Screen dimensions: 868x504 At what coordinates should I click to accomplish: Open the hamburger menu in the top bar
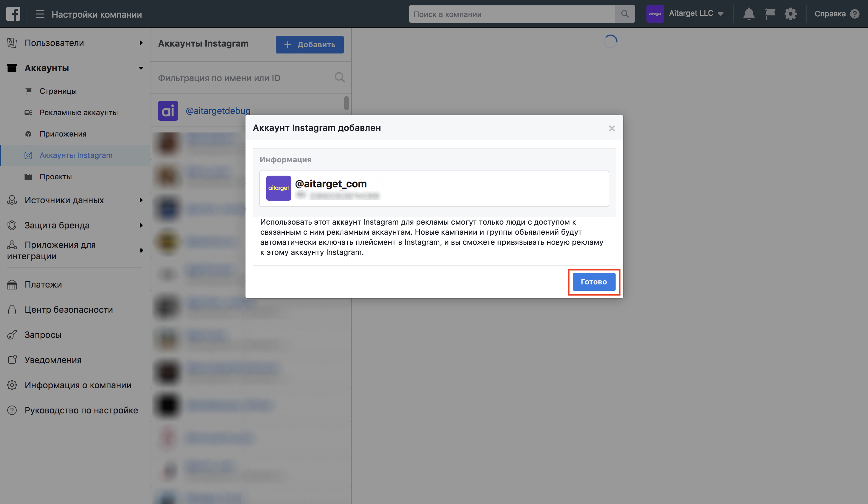click(40, 14)
